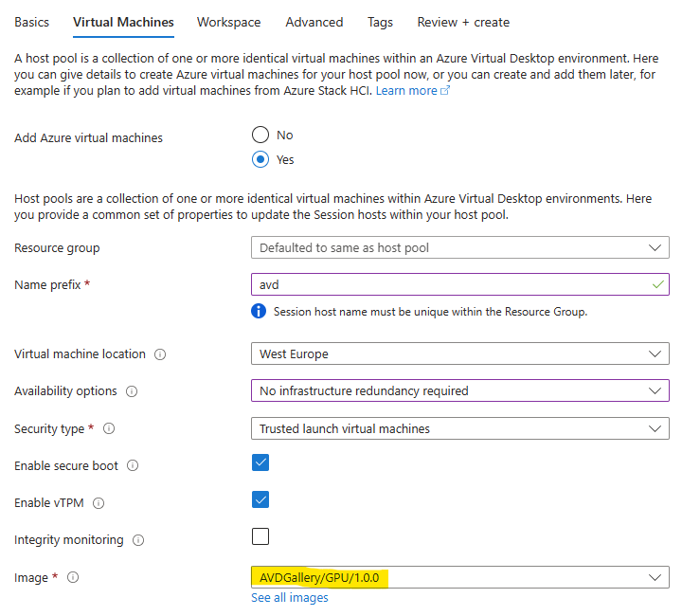Uncheck the Enable vTPM checkbox
This screenshot has width=700, height=616.
260,499
